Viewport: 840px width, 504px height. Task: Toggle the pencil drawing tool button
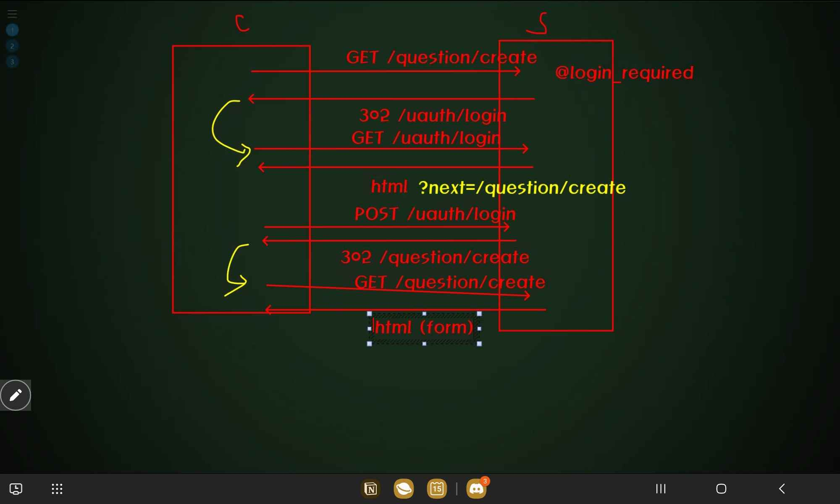click(x=16, y=395)
